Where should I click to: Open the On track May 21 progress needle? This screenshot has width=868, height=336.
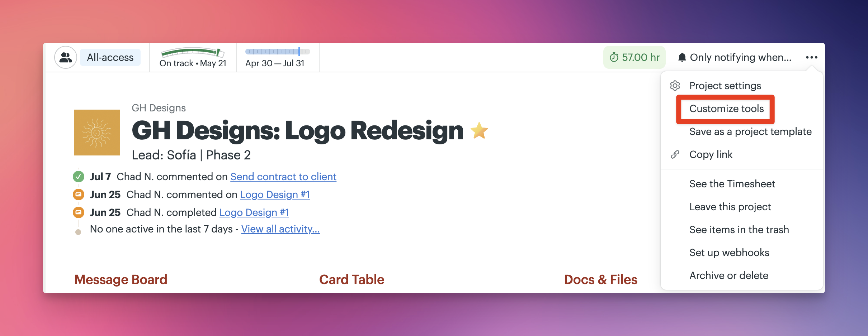193,52
